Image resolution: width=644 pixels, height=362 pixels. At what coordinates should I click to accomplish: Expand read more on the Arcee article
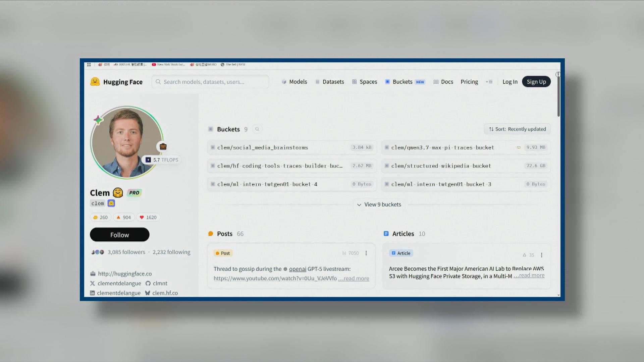click(x=529, y=275)
